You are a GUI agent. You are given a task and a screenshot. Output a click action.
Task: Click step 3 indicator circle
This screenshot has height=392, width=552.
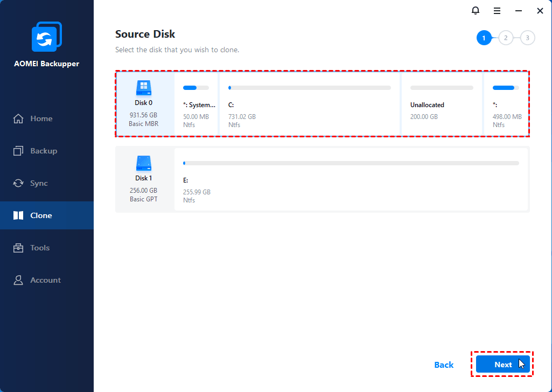527,38
